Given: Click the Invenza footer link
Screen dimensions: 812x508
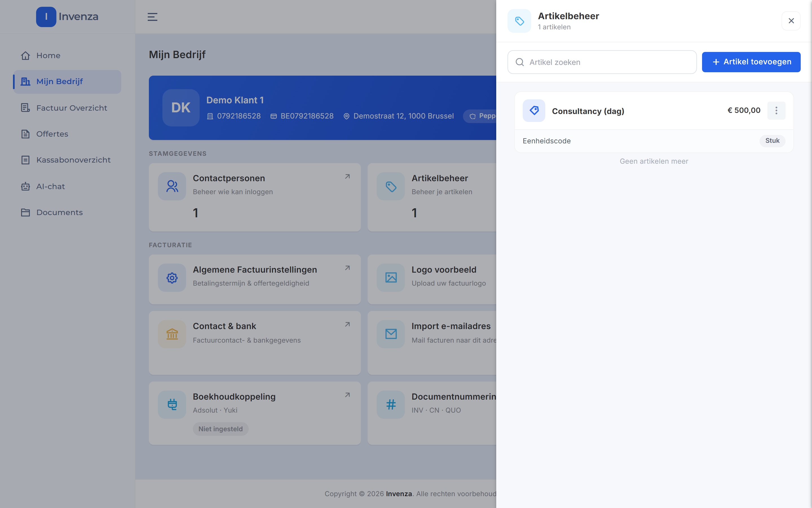Looking at the screenshot, I should [x=399, y=494].
